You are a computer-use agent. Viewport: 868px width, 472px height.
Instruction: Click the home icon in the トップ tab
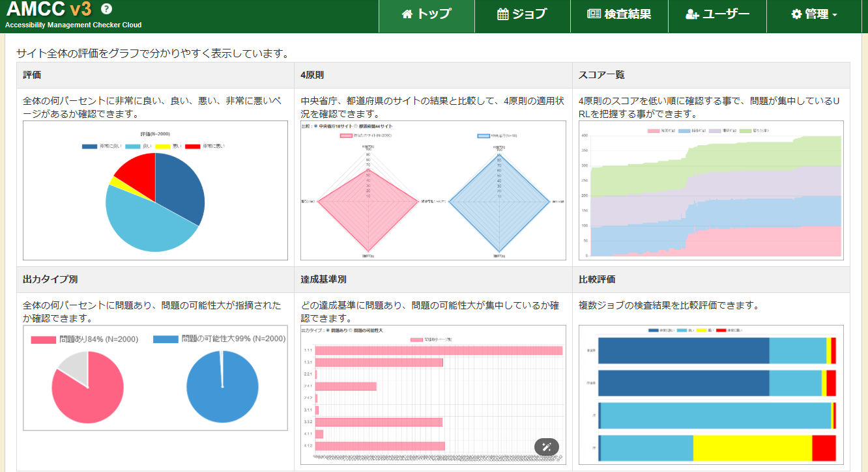[407, 14]
